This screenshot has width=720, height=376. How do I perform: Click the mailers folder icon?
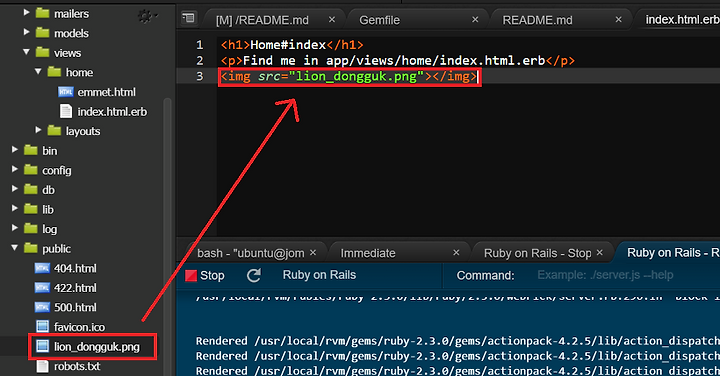43,13
